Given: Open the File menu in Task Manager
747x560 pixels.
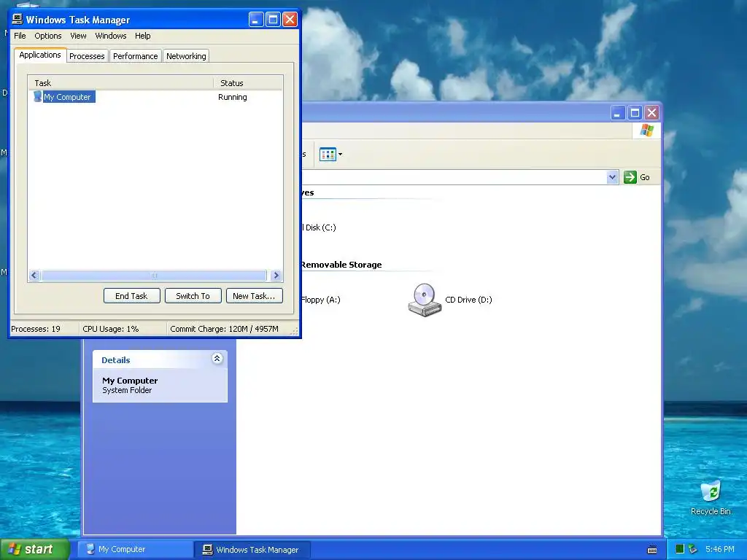Looking at the screenshot, I should [20, 36].
